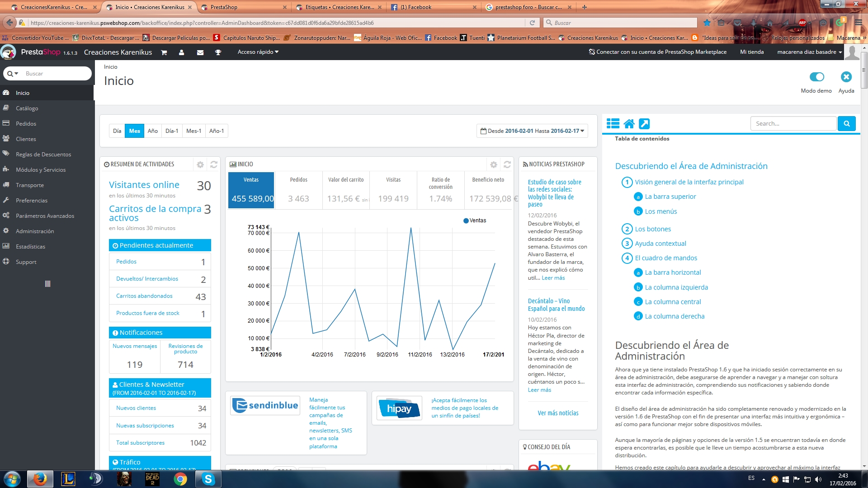Click the table of contents list icon
This screenshot has height=488, width=868.
(x=613, y=123)
